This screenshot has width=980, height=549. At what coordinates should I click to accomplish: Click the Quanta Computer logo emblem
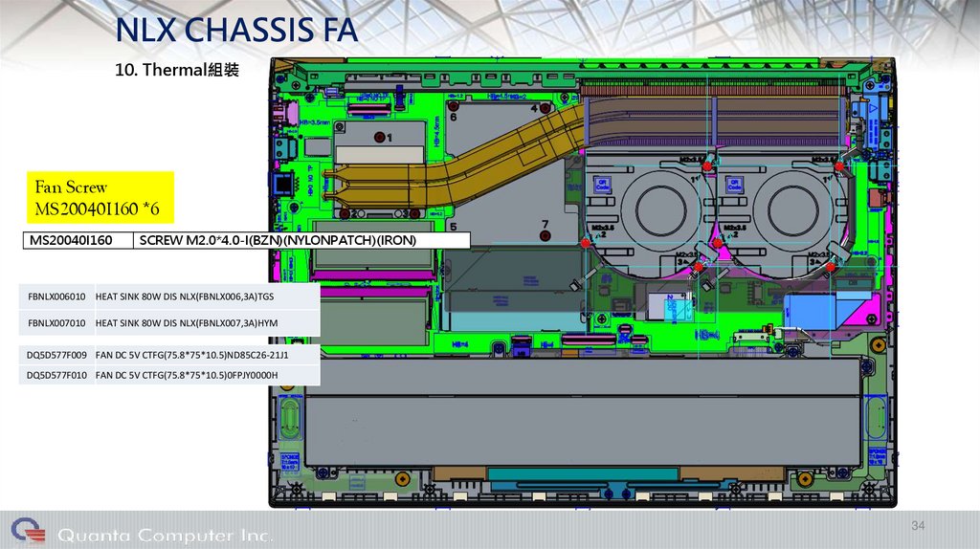29,530
